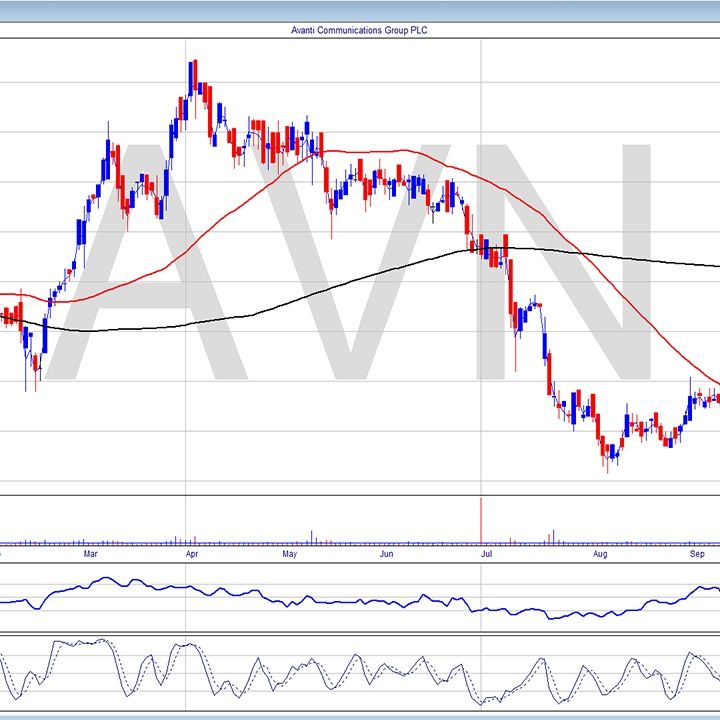Click the Aug label on date axis
The image size is (720, 720).
(599, 553)
